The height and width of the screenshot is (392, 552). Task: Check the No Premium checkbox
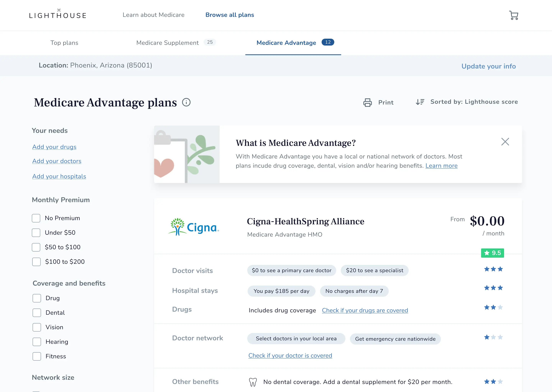click(x=36, y=218)
